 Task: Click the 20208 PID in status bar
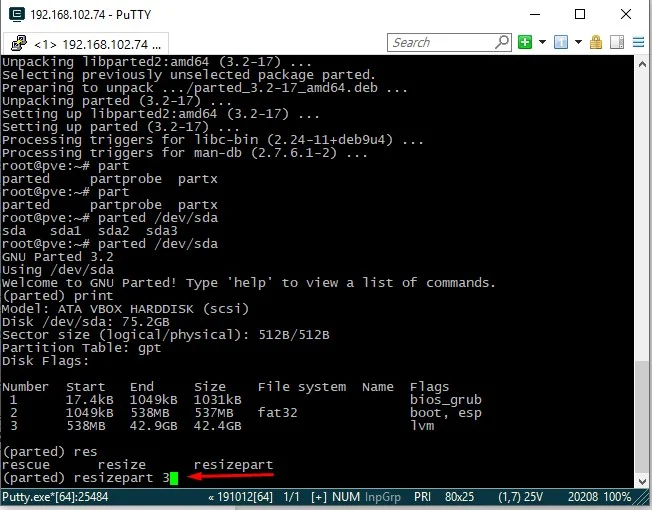(583, 497)
